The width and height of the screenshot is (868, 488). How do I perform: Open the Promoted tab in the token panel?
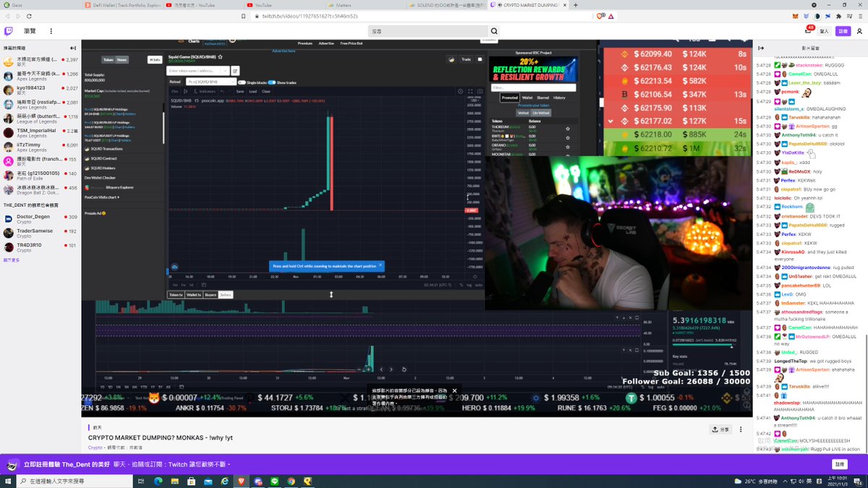(509, 98)
